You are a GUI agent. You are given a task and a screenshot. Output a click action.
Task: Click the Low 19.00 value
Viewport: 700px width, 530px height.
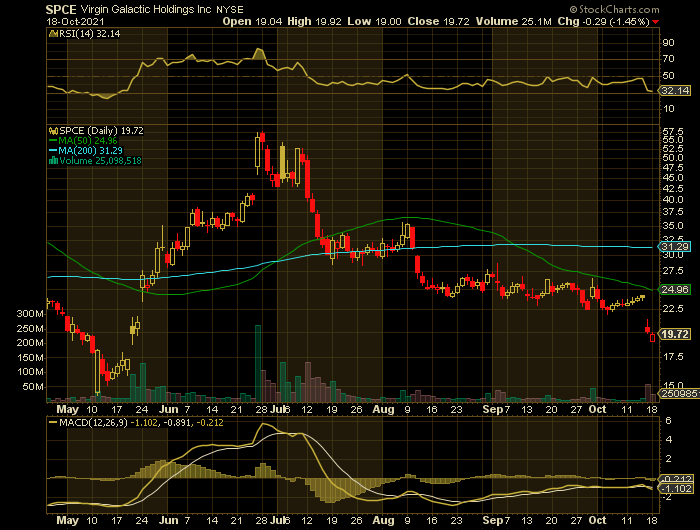374,21
